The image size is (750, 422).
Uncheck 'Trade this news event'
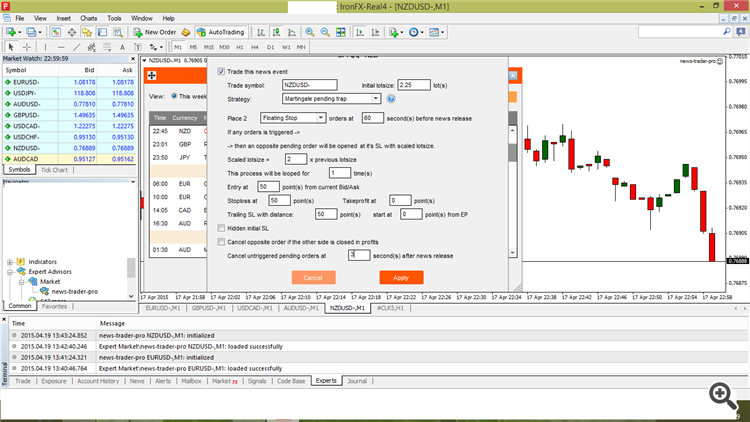point(221,71)
